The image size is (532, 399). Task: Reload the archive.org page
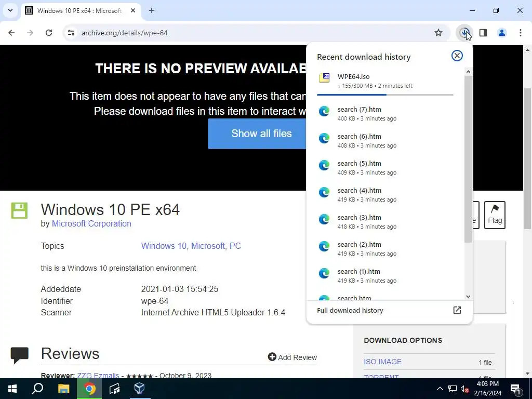pyautogui.click(x=49, y=33)
